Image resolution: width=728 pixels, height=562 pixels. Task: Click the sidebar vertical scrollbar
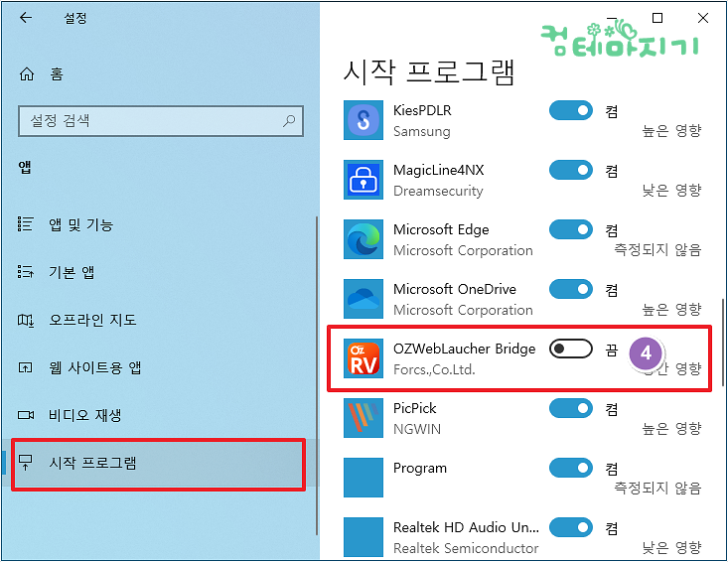pyautogui.click(x=317, y=375)
